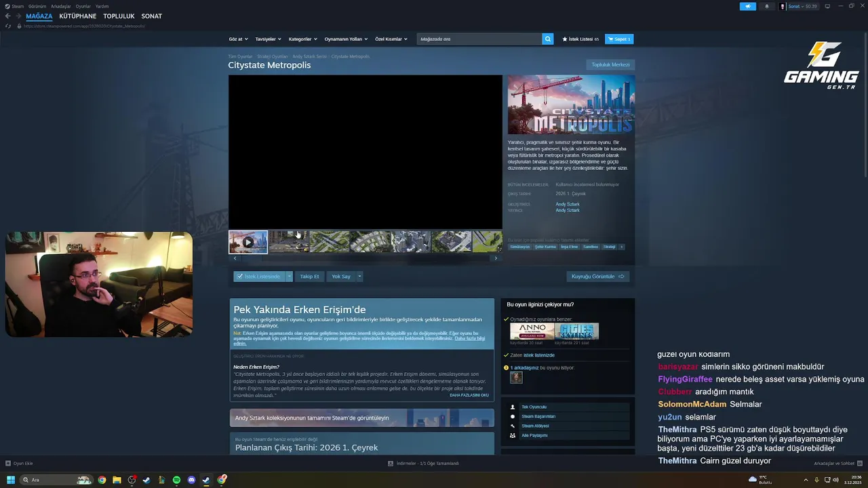868x488 pixels.
Task: Click the Strateji tag
Action: (x=610, y=247)
